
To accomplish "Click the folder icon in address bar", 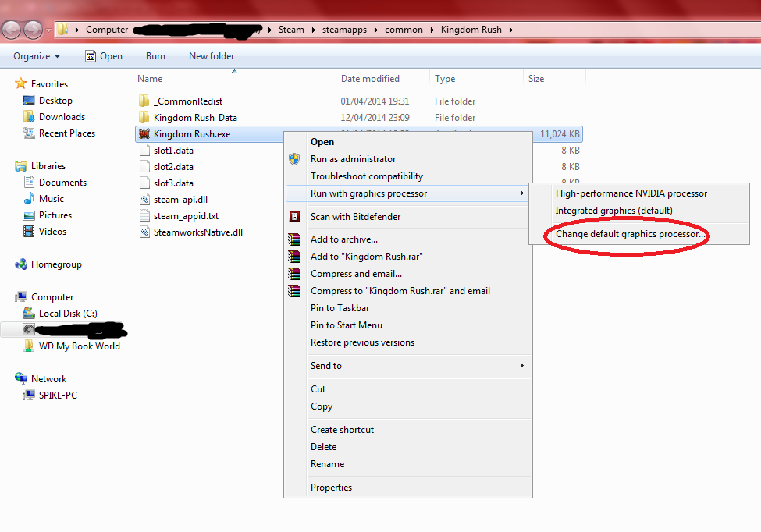I will [63, 30].
